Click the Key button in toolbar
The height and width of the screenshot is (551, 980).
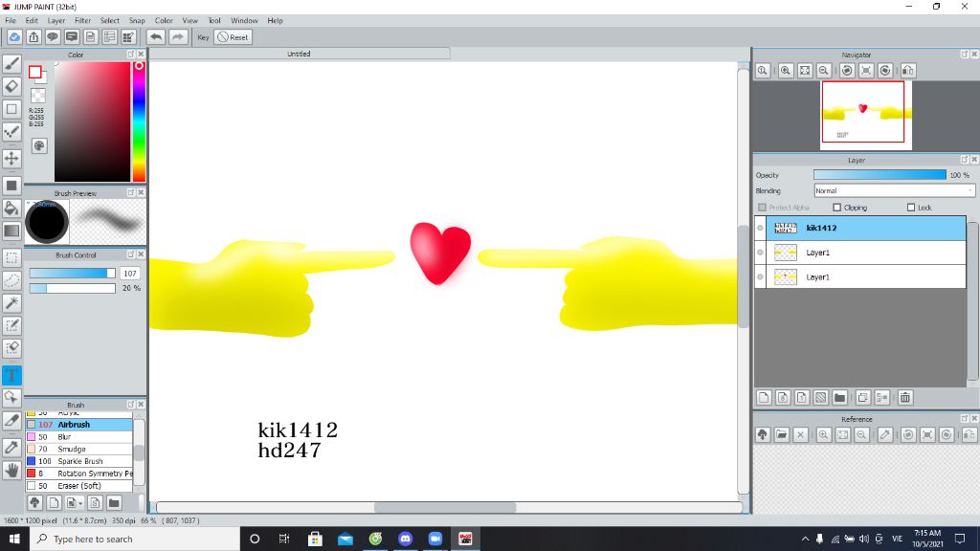click(203, 37)
